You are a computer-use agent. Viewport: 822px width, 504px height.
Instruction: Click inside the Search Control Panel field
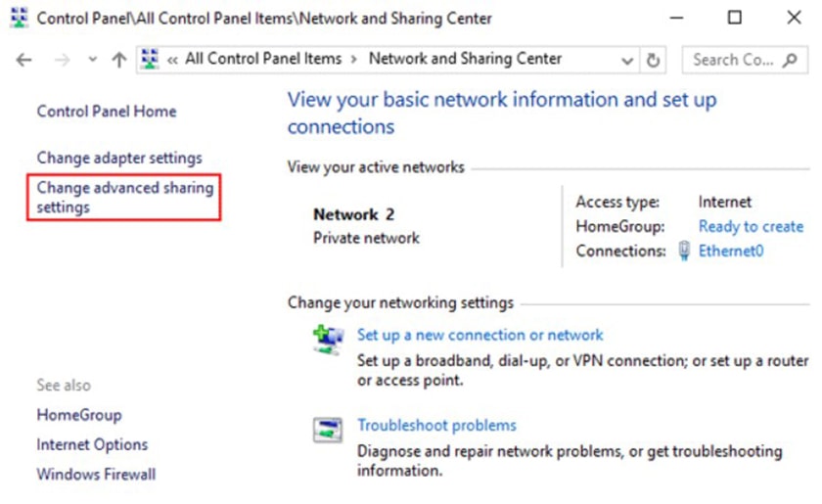(732, 60)
